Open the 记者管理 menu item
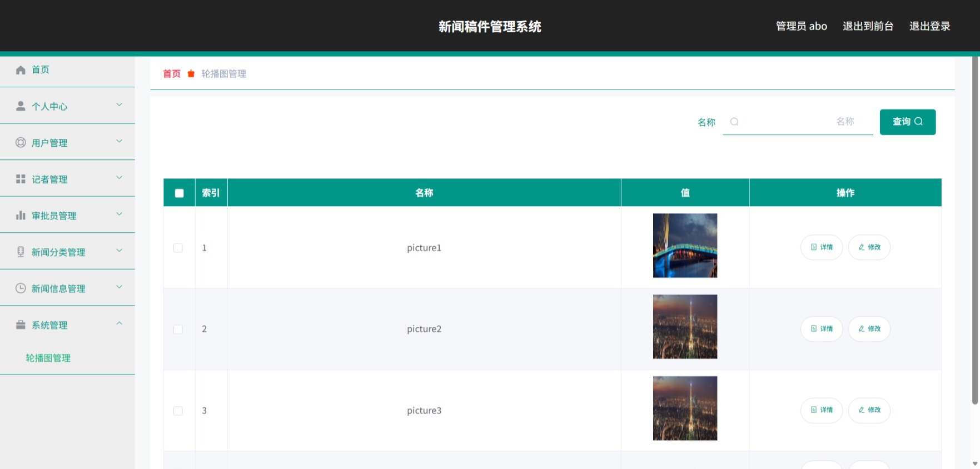The height and width of the screenshot is (469, 980). (x=67, y=179)
